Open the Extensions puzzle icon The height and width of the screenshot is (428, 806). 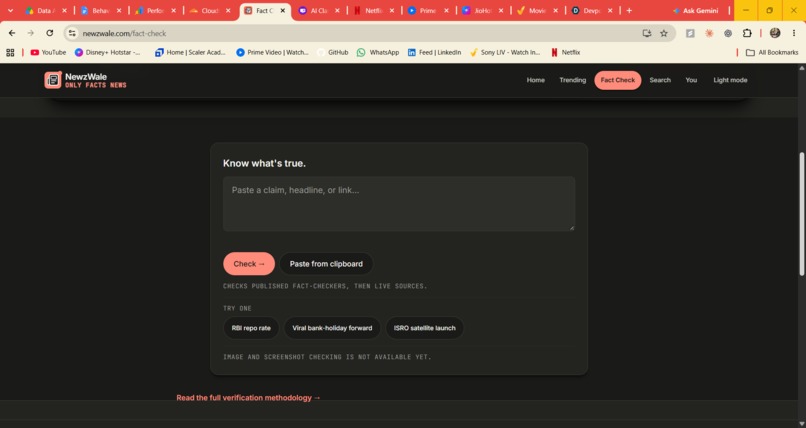coord(747,33)
